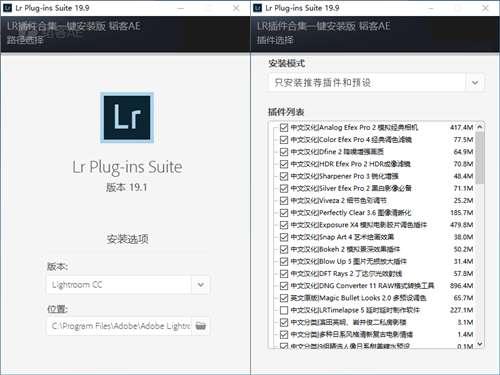This screenshot has width=500, height=375.
Task: Click the 896.4M size value
Action: 462,286
